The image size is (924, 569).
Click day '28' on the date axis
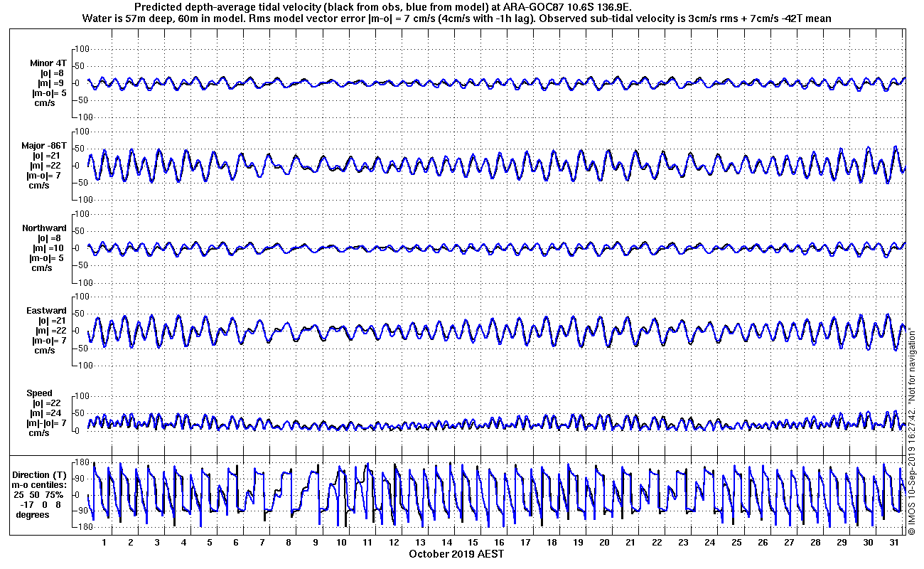click(x=815, y=543)
